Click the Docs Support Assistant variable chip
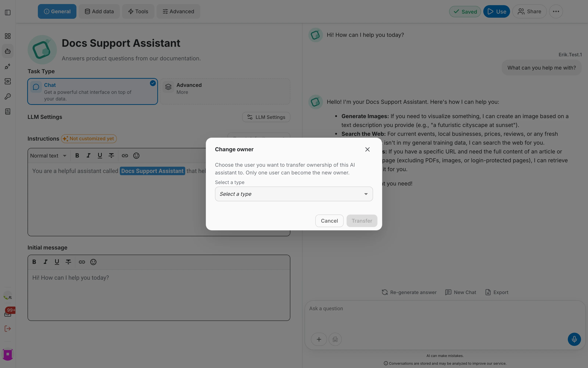 (152, 171)
